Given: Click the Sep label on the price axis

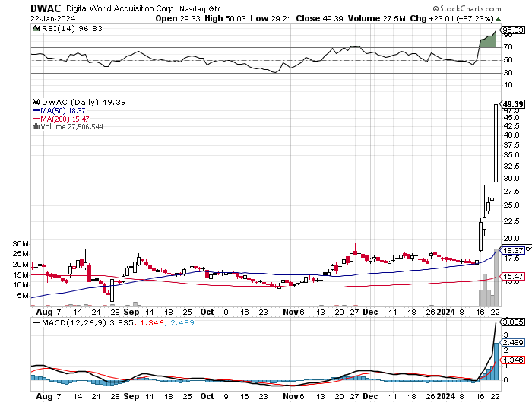Looking at the screenshot, I should coord(131,312).
